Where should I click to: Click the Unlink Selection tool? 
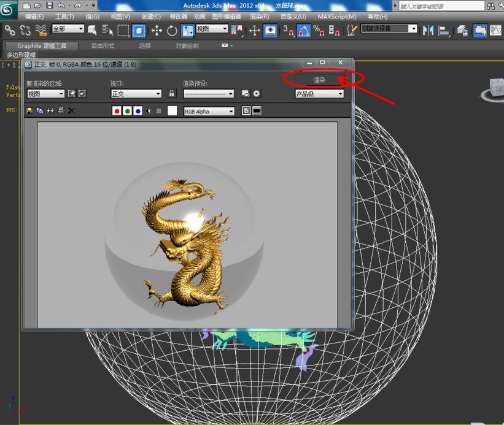[25, 31]
